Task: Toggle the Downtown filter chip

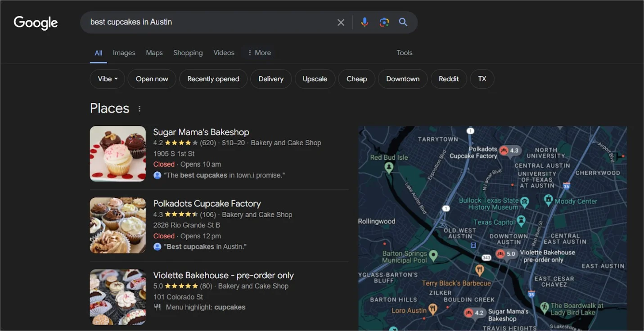Action: click(x=403, y=79)
